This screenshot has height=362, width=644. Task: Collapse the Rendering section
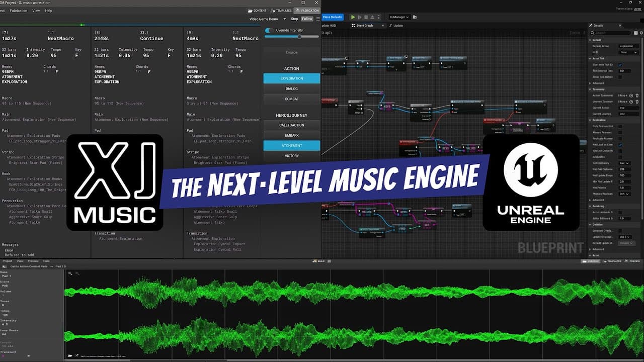pos(590,206)
